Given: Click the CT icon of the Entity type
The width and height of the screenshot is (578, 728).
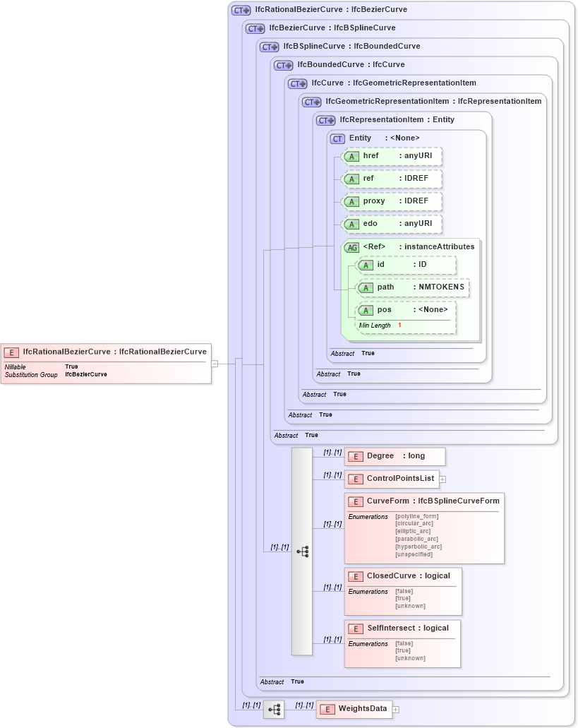Looking at the screenshot, I should click(337, 138).
